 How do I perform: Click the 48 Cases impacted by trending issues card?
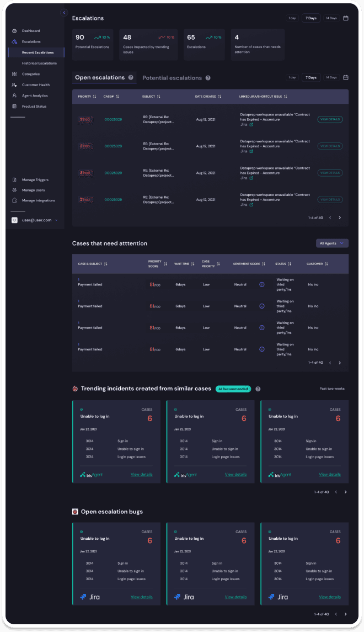[148, 45]
